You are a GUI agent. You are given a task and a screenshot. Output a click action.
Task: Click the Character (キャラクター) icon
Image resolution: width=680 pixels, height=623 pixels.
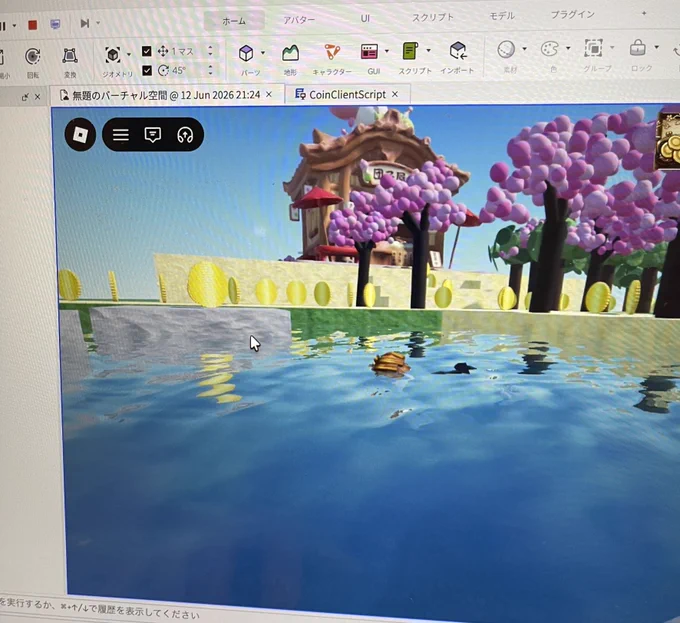(x=332, y=52)
